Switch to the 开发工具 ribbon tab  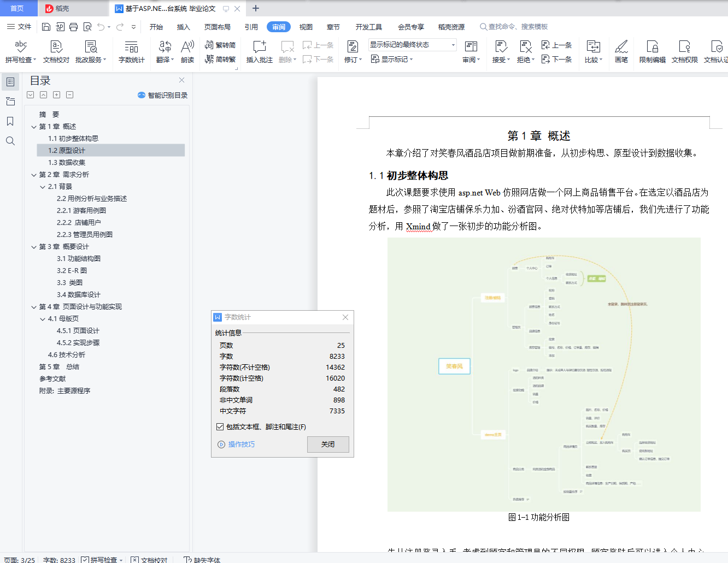369,27
